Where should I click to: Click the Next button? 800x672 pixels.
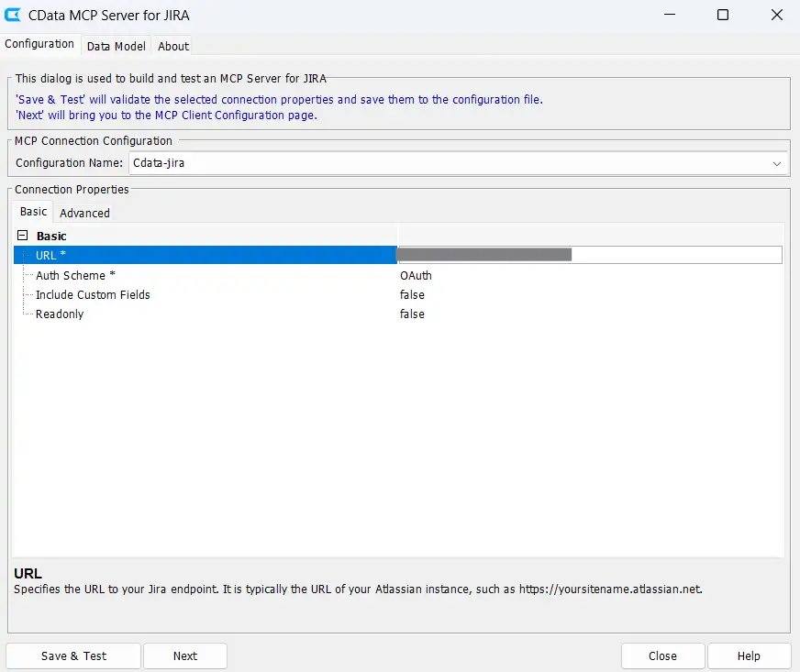pyautogui.click(x=185, y=655)
